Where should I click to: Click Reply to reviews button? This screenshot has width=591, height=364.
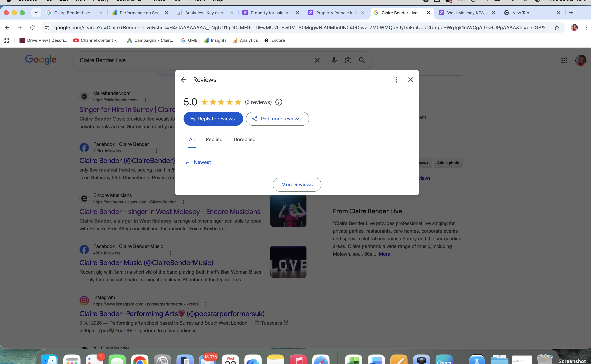(213, 119)
